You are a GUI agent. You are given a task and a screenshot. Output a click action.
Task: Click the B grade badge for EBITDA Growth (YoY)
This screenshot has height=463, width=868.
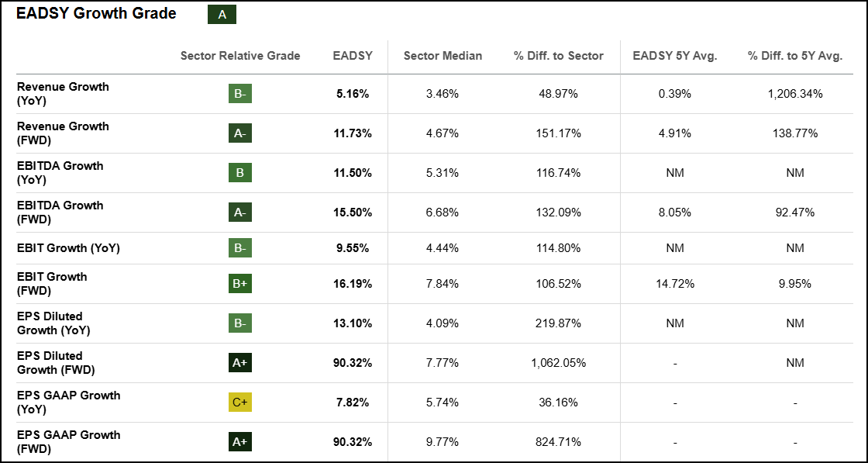pyautogui.click(x=239, y=173)
